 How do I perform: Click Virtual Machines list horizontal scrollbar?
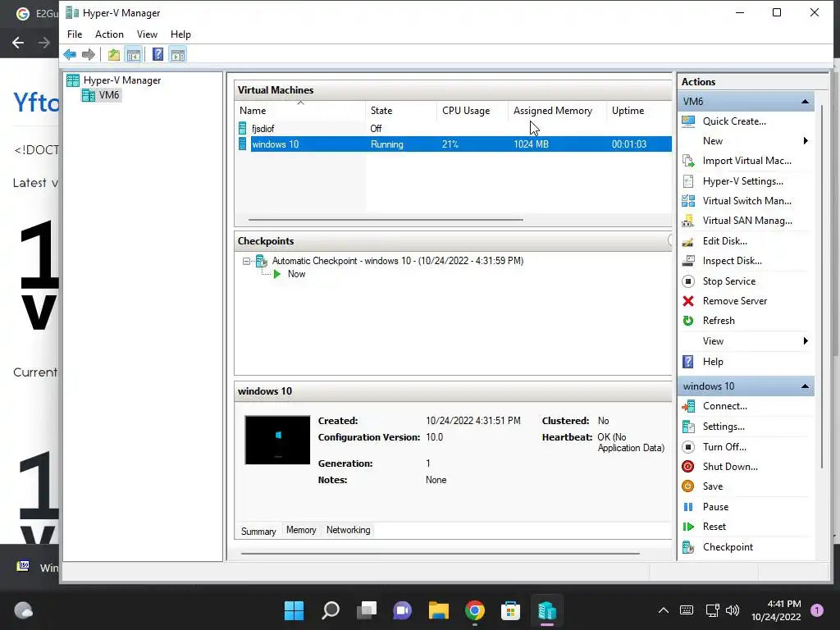(386, 220)
